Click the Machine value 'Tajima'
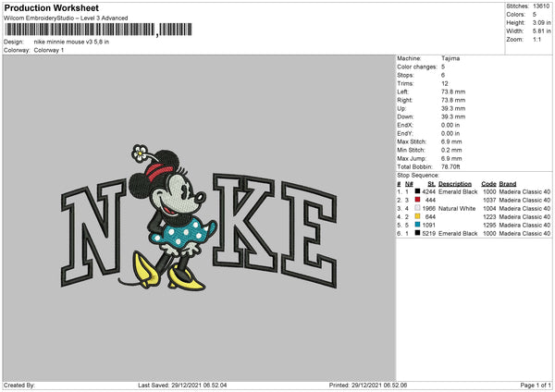The image size is (555, 392). pos(450,58)
